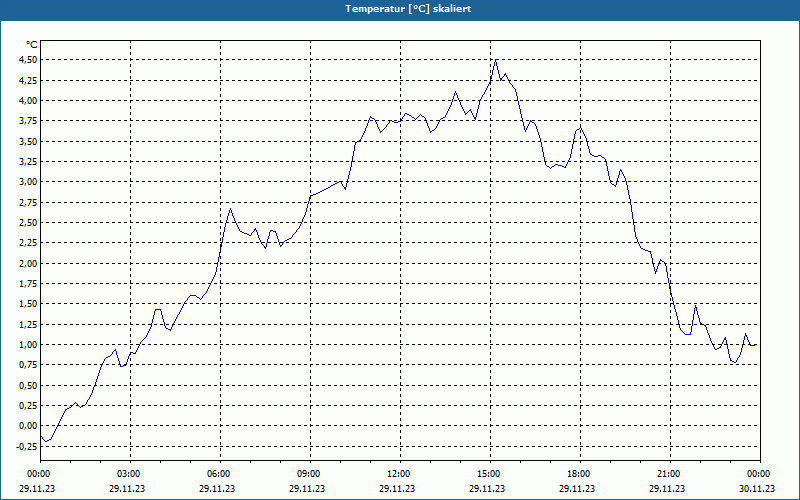Click the 1,75 y-axis value
Screen dimensions: 800x500
[29, 284]
